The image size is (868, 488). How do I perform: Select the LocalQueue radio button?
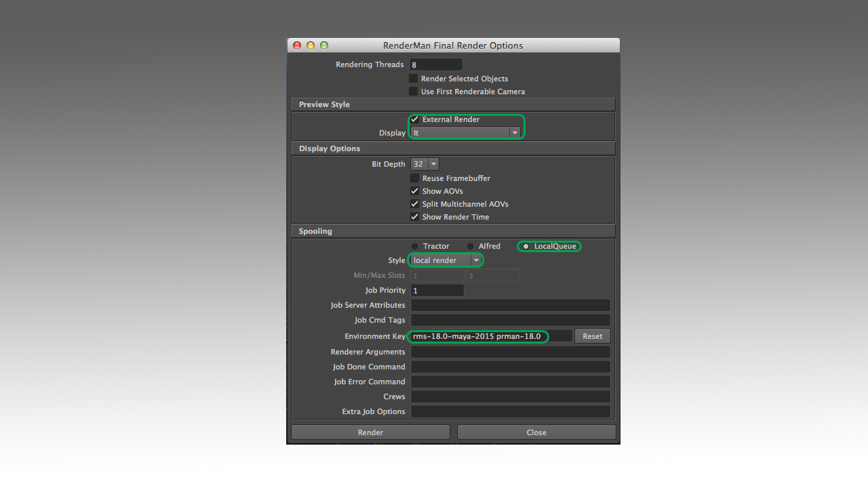click(526, 246)
